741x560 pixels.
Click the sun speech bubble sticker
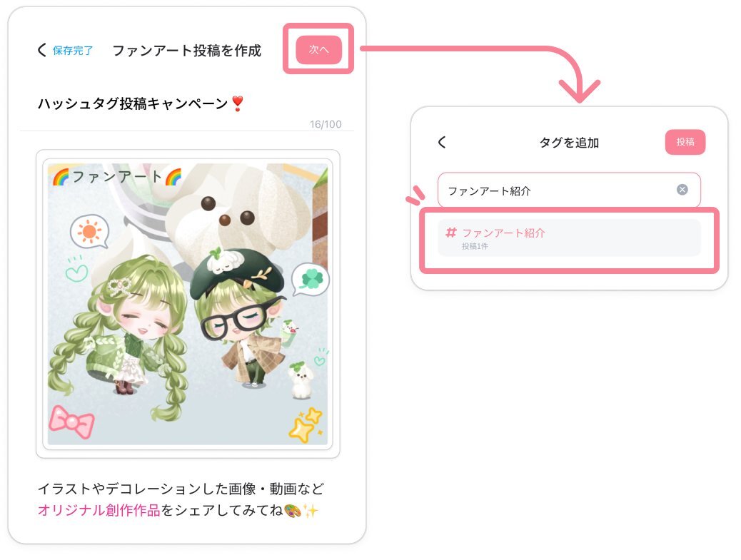89,231
